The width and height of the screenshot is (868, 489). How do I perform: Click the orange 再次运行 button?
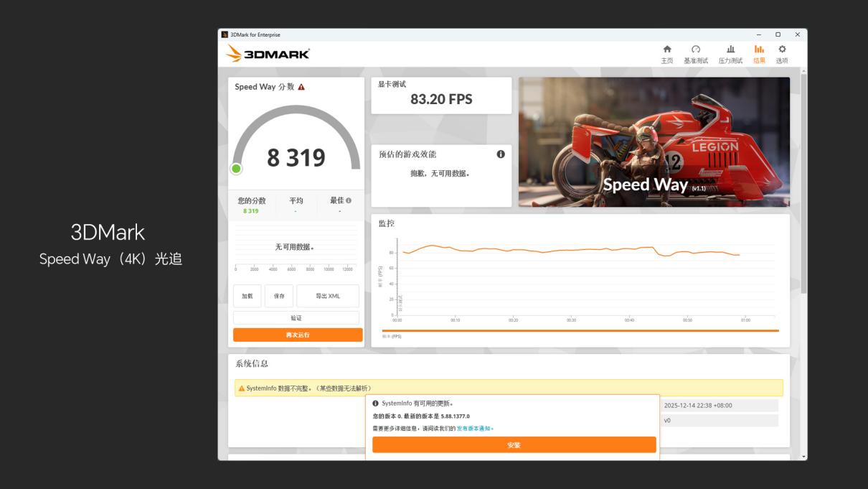298,335
